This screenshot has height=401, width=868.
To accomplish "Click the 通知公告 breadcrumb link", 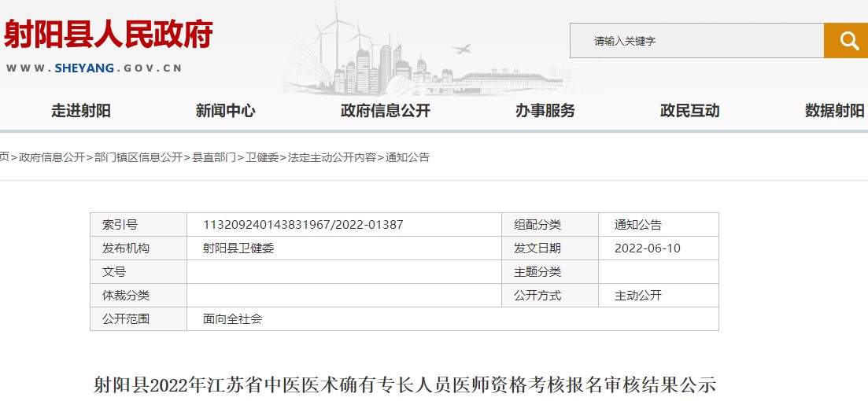I will 408,157.
